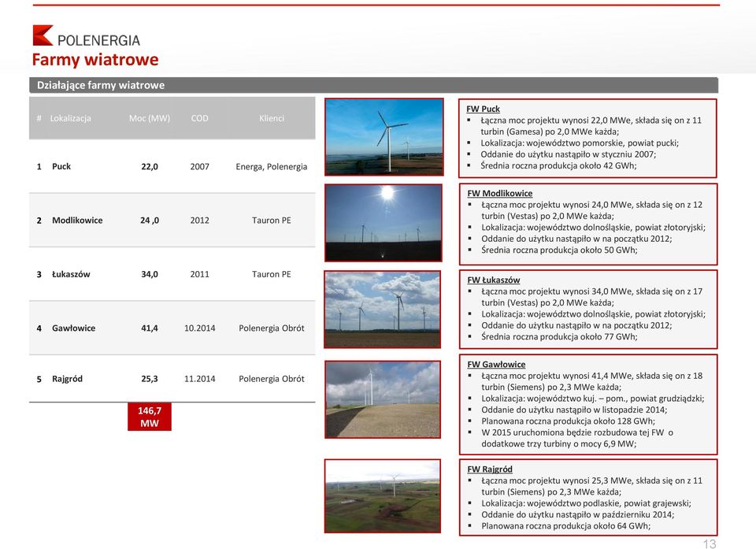Open the Gawłowice field turbines photo
Screen dimensions: 756x549
(x=383, y=399)
